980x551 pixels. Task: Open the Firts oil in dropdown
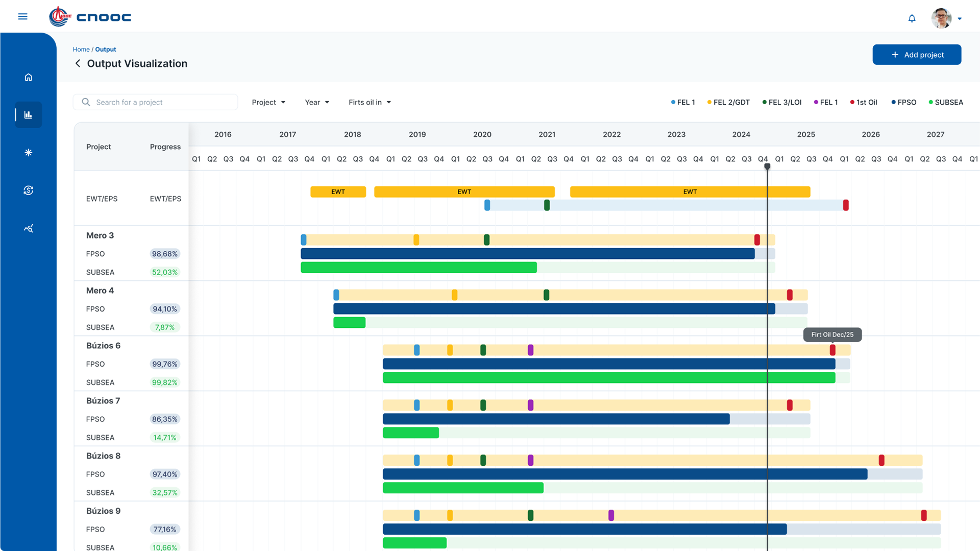(x=370, y=102)
